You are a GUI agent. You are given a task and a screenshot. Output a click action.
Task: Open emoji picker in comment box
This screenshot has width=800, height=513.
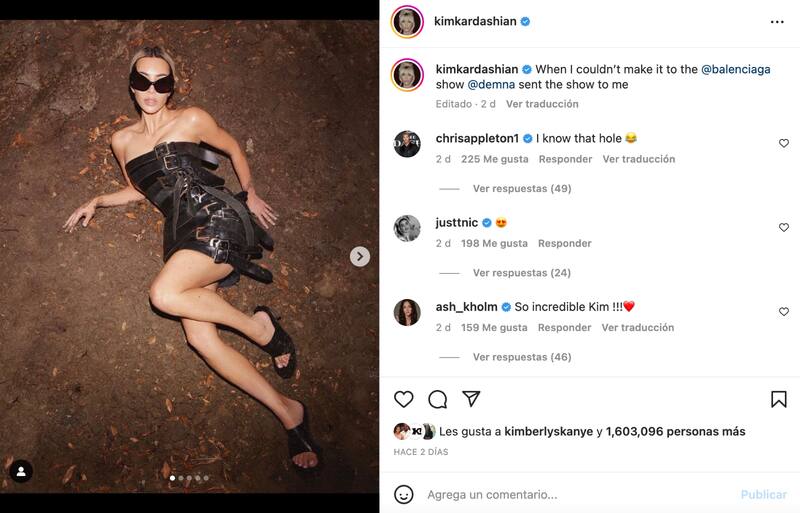(x=404, y=494)
